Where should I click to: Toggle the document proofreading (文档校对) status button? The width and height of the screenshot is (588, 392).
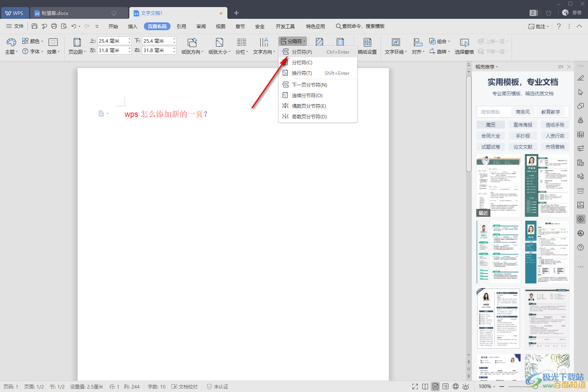click(185, 387)
